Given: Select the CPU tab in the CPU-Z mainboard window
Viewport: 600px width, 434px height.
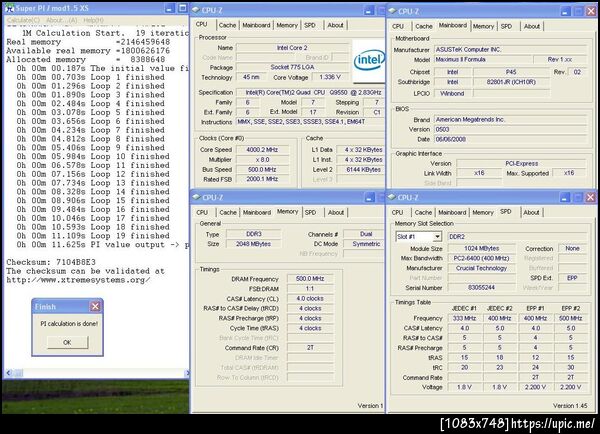Looking at the screenshot, I should tap(398, 26).
